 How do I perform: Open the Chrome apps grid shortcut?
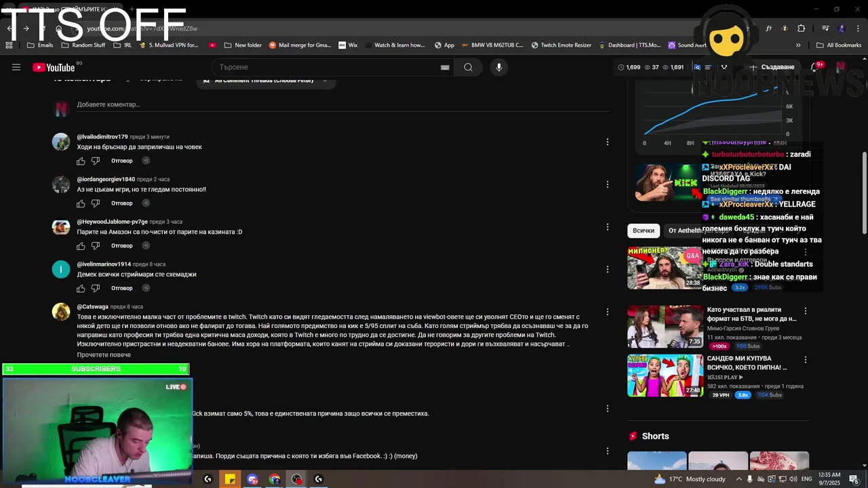coord(9,45)
